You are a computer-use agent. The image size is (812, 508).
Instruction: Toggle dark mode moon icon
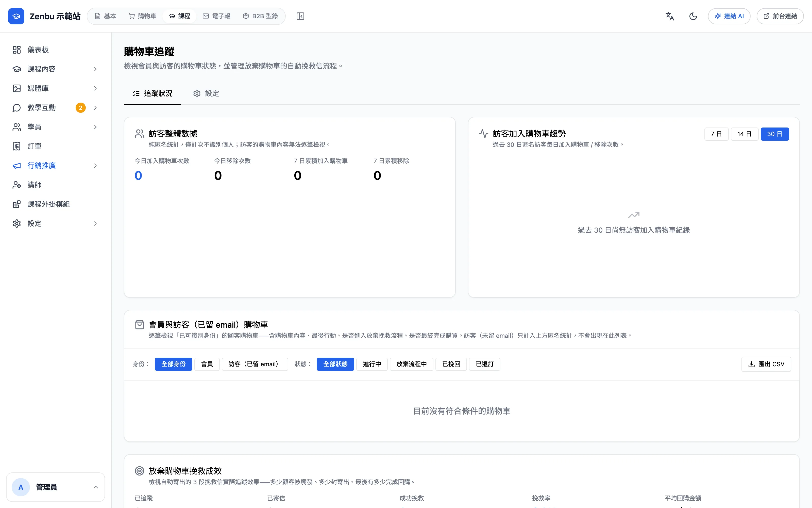693,16
